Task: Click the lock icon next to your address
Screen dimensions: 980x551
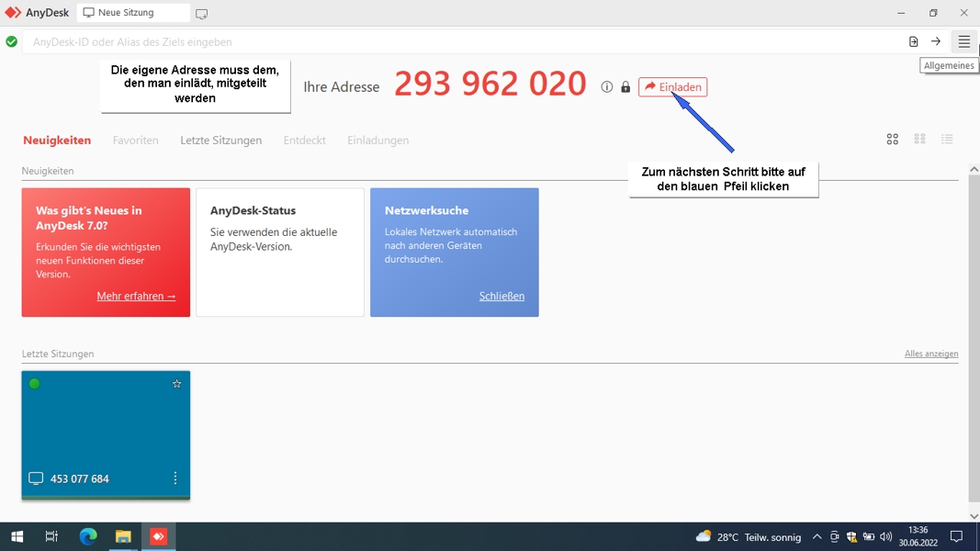Action: 625,87
